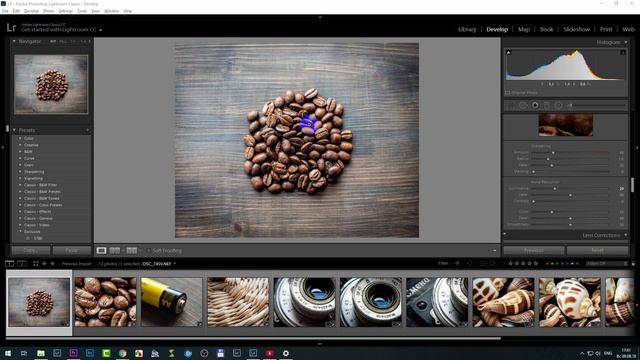Open File Explorer from the taskbar
The height and width of the screenshot is (360, 640).
[41, 353]
